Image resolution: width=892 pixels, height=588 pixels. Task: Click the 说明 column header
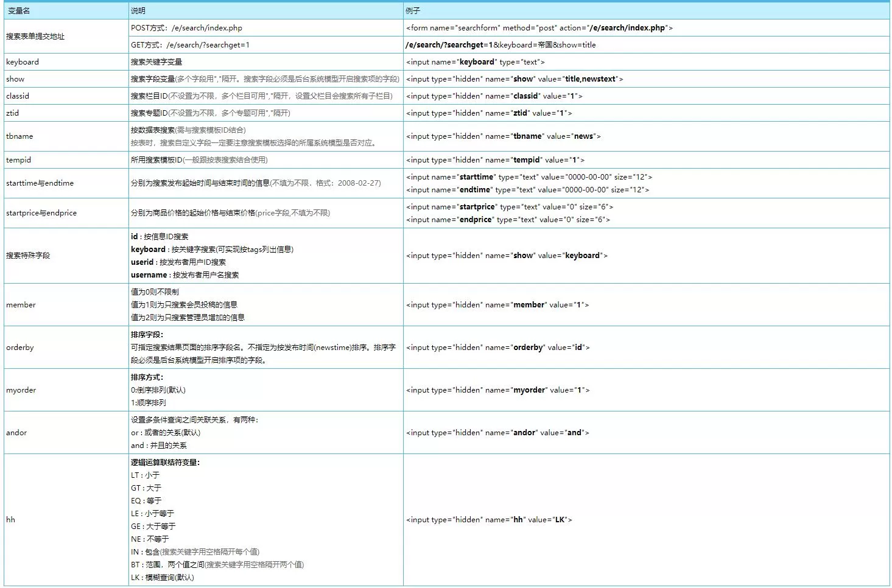(265, 11)
